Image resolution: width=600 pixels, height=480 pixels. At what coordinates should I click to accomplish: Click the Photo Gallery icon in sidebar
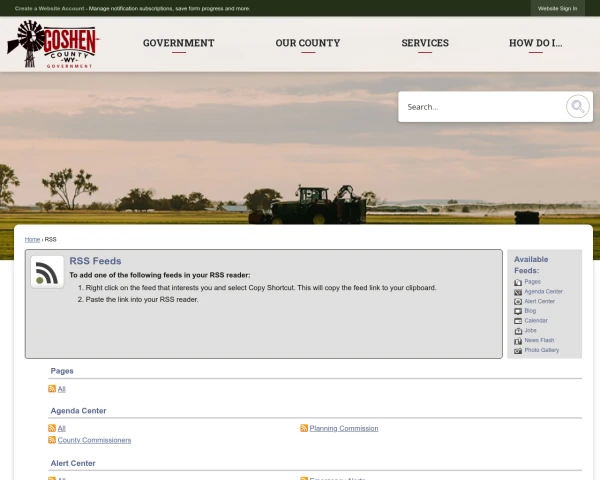click(517, 350)
